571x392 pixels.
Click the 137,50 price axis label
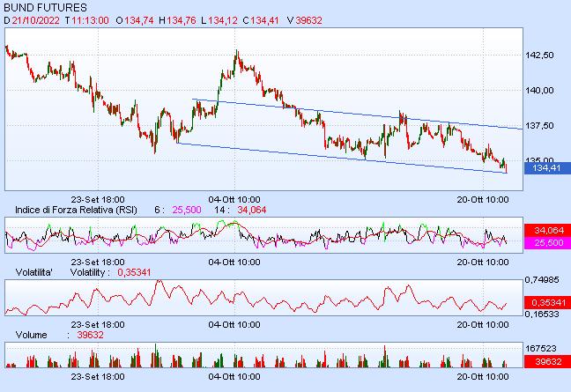(539, 126)
